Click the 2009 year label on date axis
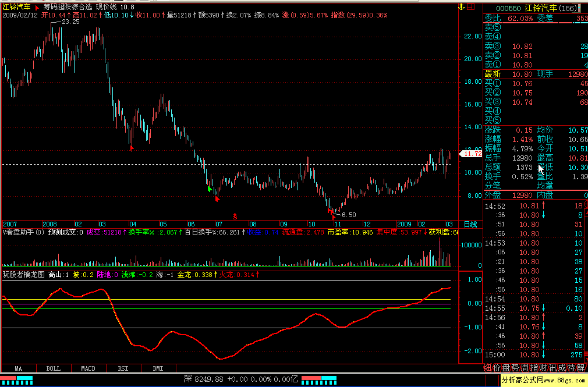 tap(404, 224)
